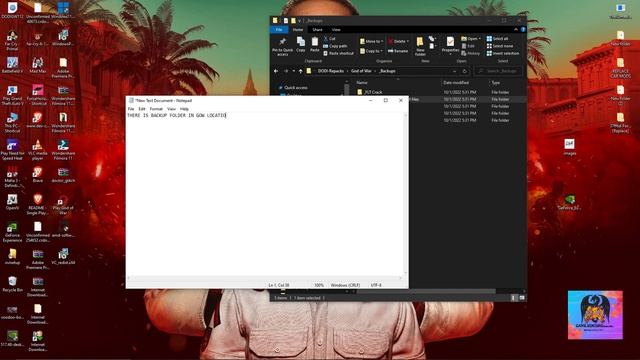
Task: Click Select all in Explorer ribbon
Action: 497,39
